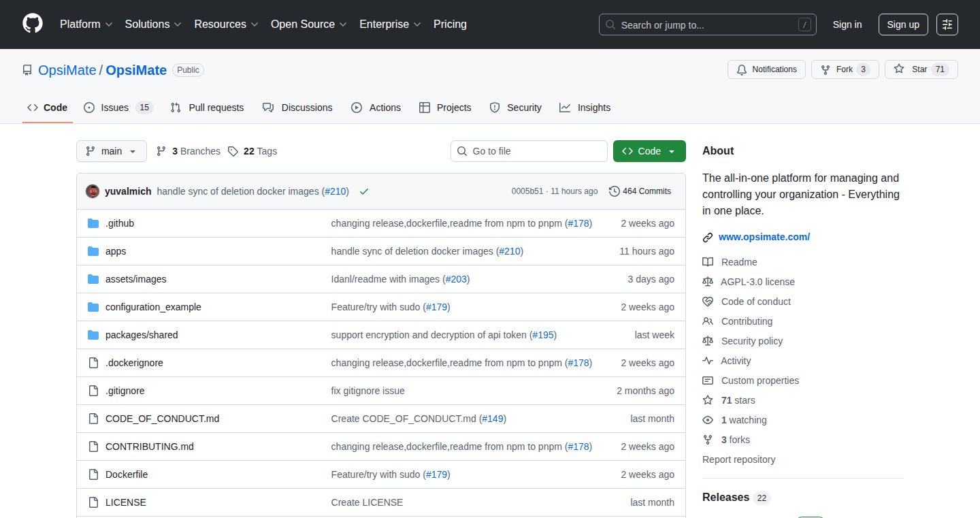Select the Code tab

coord(48,108)
